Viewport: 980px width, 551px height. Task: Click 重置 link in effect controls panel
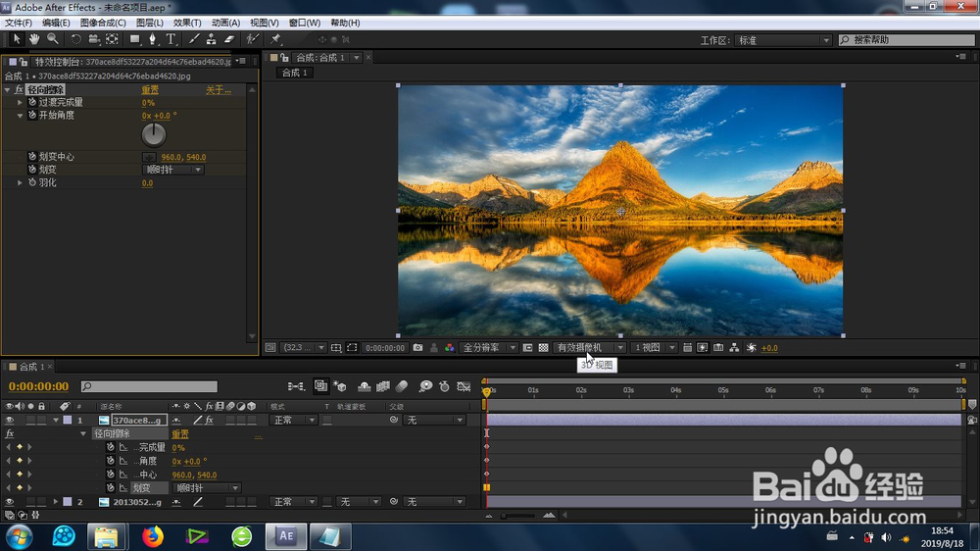point(150,90)
